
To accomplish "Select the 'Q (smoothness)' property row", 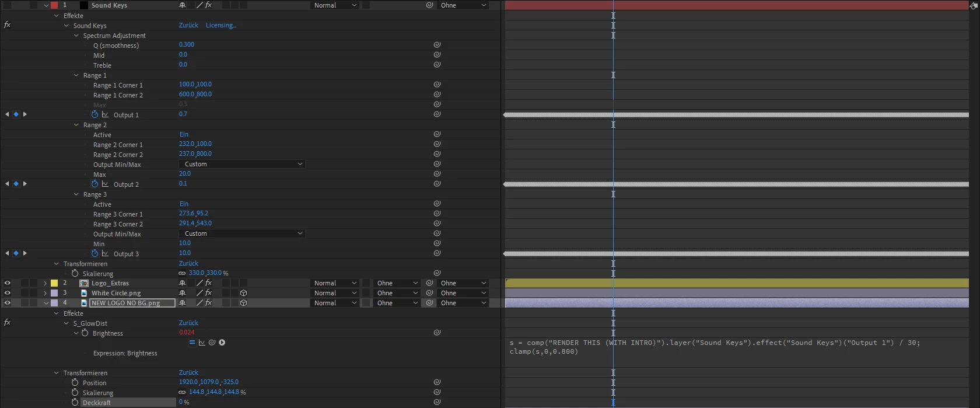I will coord(116,46).
